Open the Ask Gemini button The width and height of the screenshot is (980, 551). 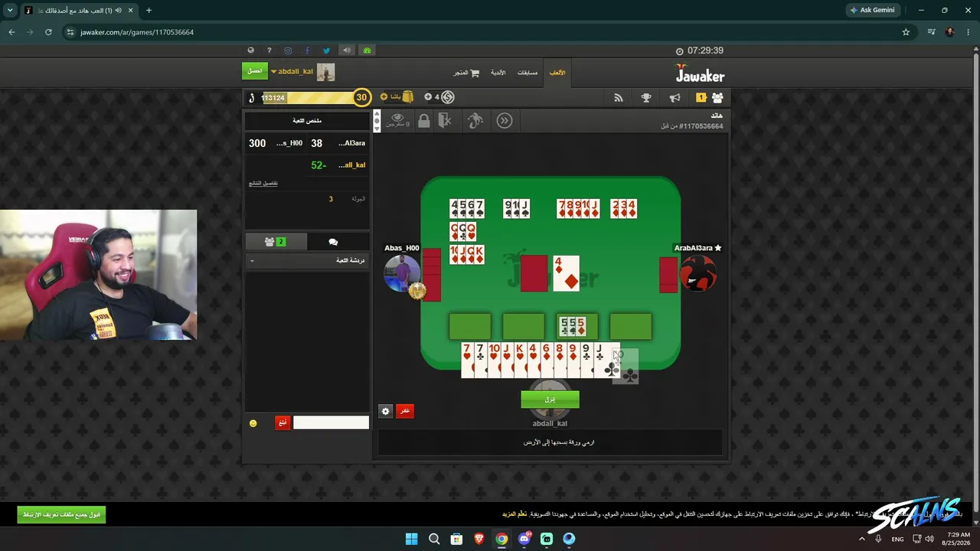pyautogui.click(x=872, y=11)
